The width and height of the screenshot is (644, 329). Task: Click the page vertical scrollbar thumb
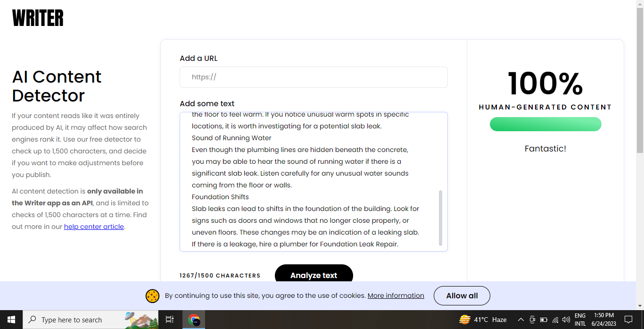[640, 80]
